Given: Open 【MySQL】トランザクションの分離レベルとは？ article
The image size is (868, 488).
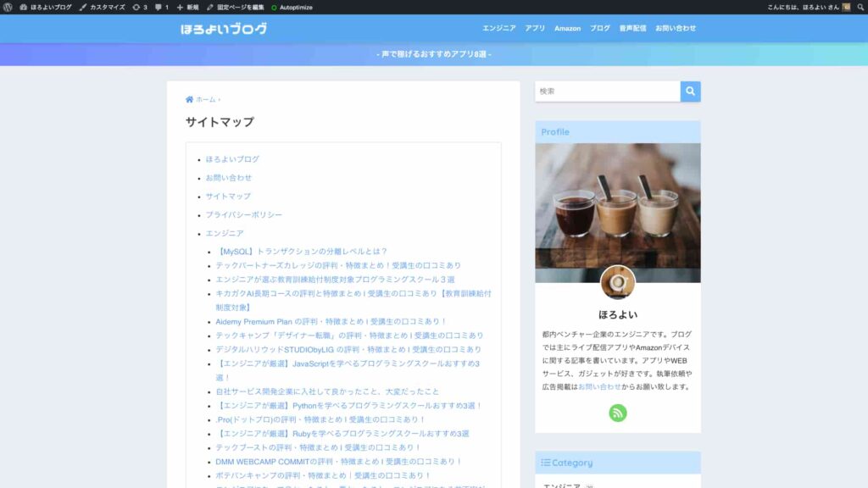Looking at the screenshot, I should point(302,251).
